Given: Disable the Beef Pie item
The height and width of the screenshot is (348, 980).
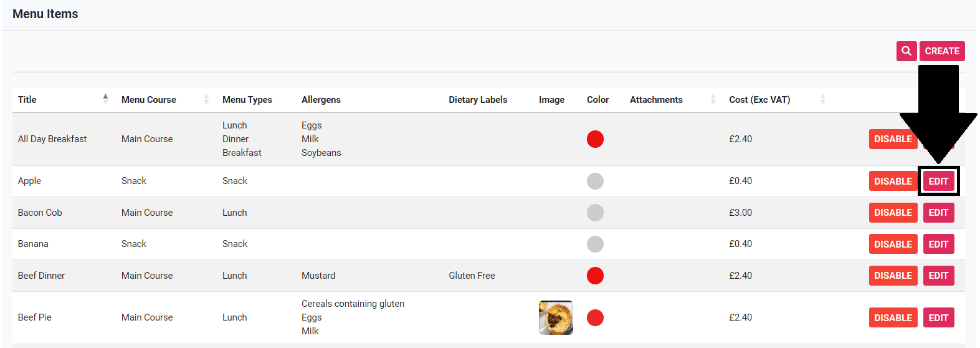Looking at the screenshot, I should click(892, 318).
